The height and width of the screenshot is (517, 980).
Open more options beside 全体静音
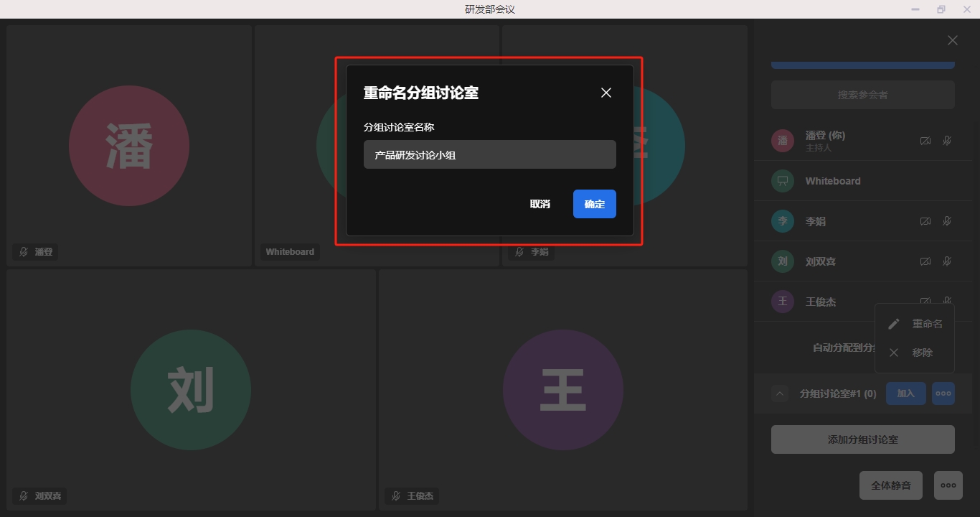click(x=948, y=485)
